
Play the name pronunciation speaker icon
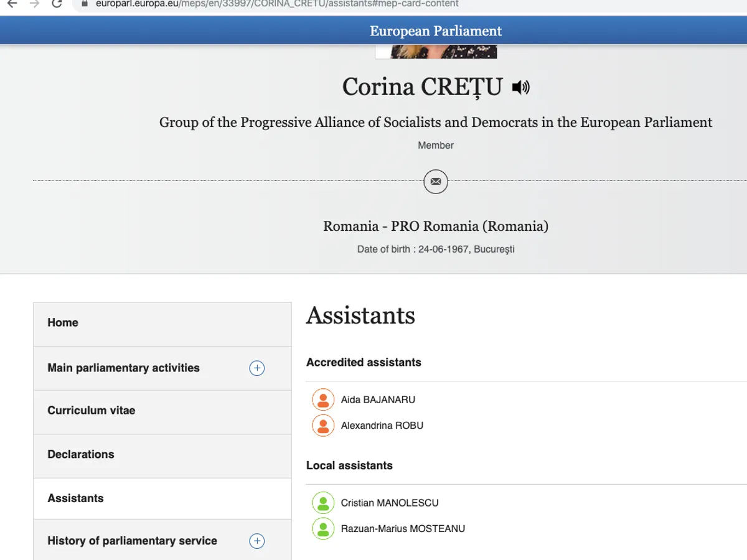pos(520,88)
